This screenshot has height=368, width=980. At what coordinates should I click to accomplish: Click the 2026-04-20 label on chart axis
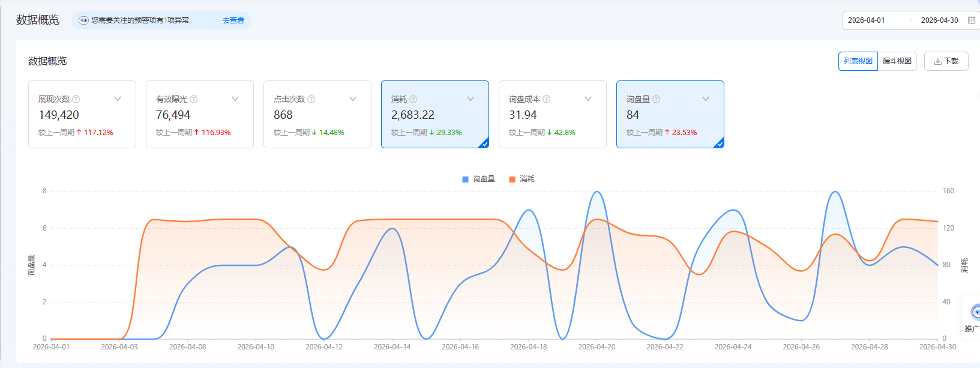point(597,347)
